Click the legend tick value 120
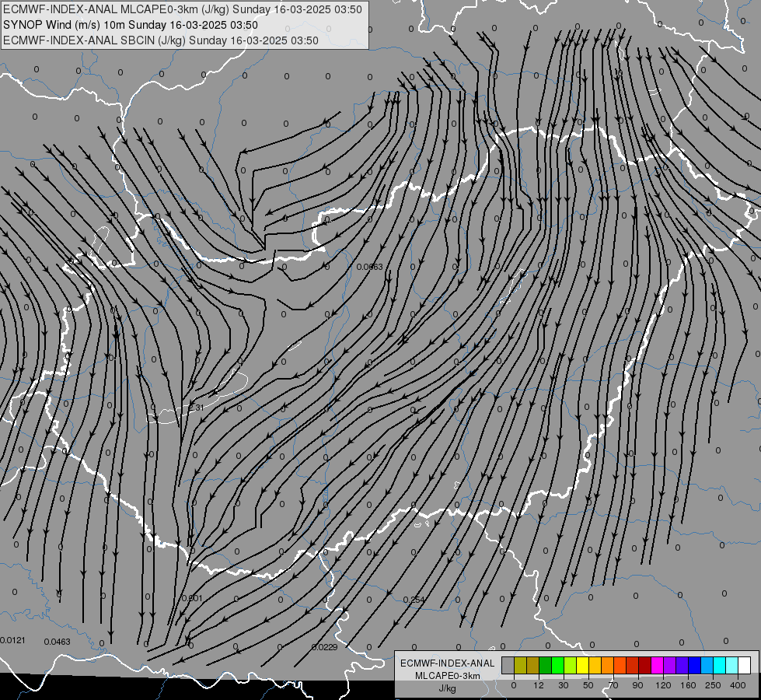Image resolution: width=761 pixels, height=700 pixels. [663, 685]
